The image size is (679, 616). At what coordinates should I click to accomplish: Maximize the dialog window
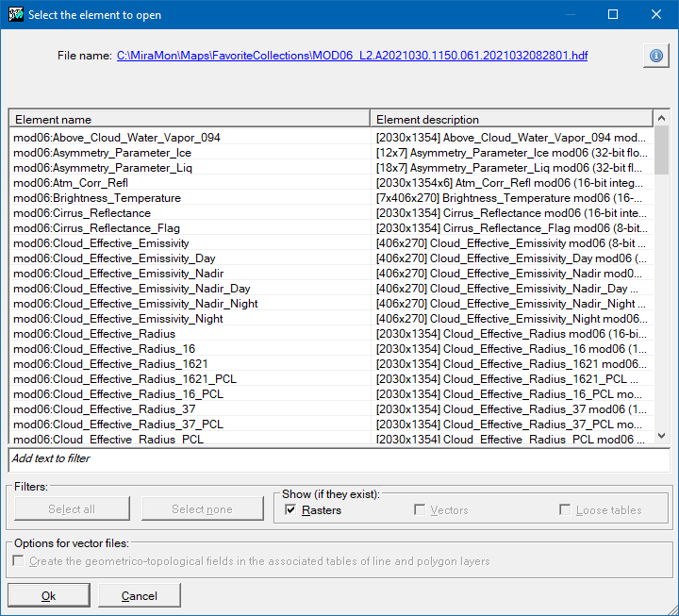click(x=612, y=14)
